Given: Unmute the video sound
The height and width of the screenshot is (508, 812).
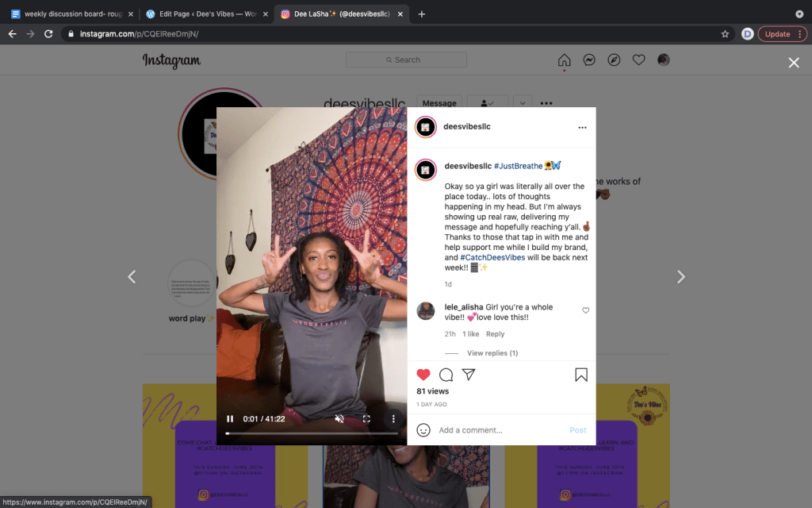Looking at the screenshot, I should click(339, 419).
